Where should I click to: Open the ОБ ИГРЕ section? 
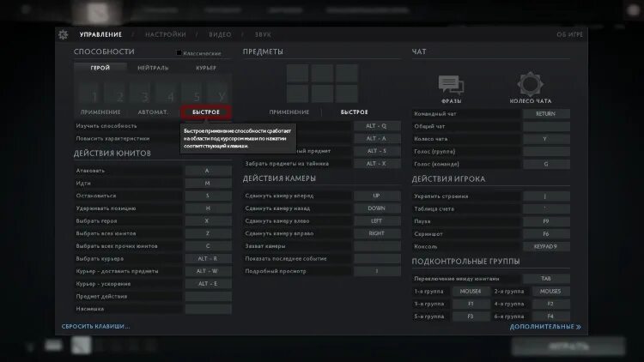(x=569, y=34)
